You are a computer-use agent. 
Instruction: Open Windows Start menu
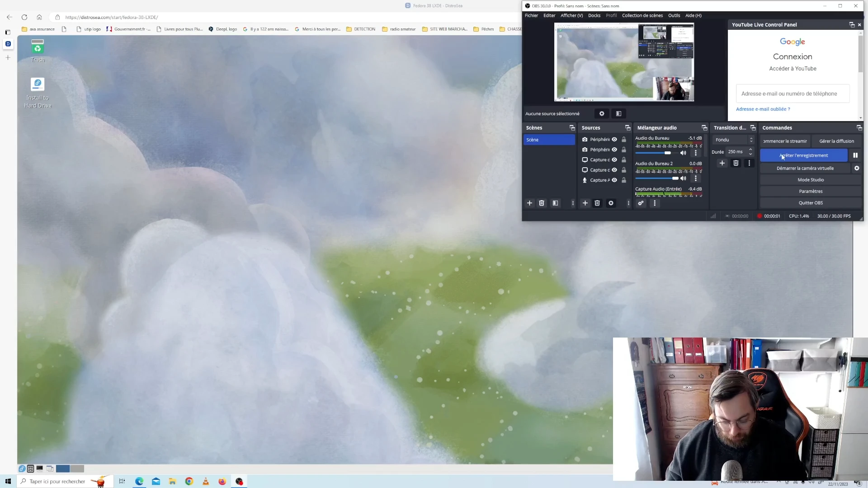[x=8, y=481]
